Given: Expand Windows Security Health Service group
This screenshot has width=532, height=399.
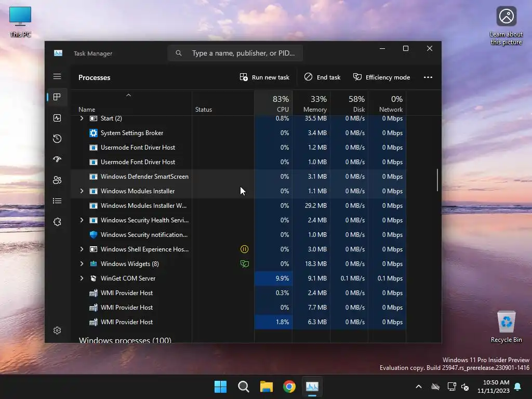Looking at the screenshot, I should (82, 220).
